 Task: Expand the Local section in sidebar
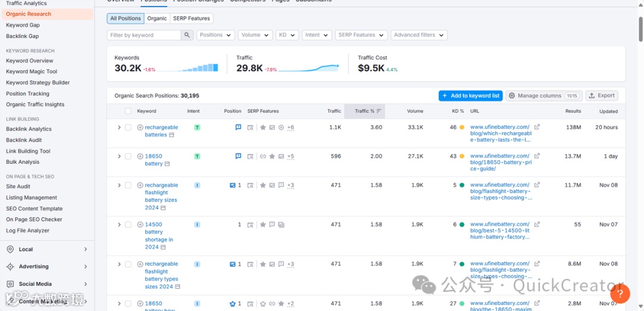85,250
